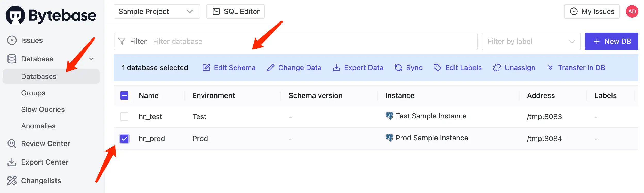Screen dimensions: 644x193
Task: Open Review Center page
Action: [46, 143]
